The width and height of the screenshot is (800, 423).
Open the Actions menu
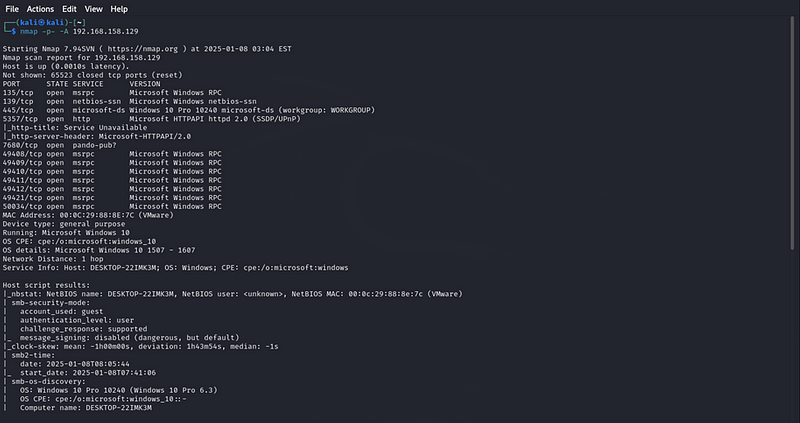40,9
